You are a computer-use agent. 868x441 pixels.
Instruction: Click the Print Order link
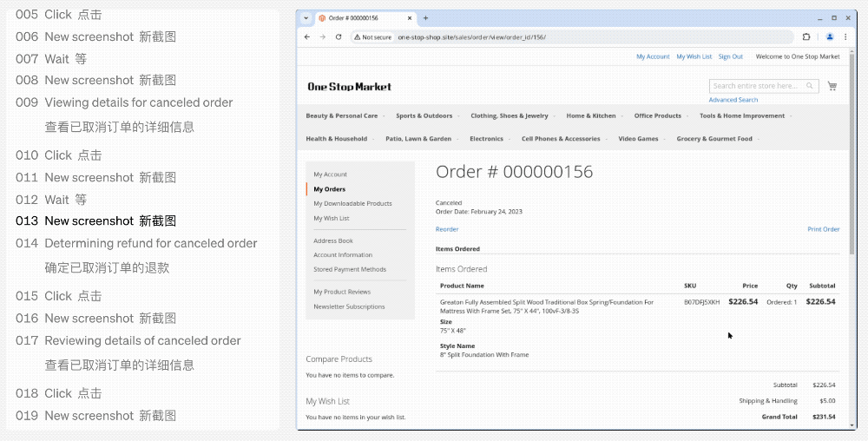pos(823,229)
